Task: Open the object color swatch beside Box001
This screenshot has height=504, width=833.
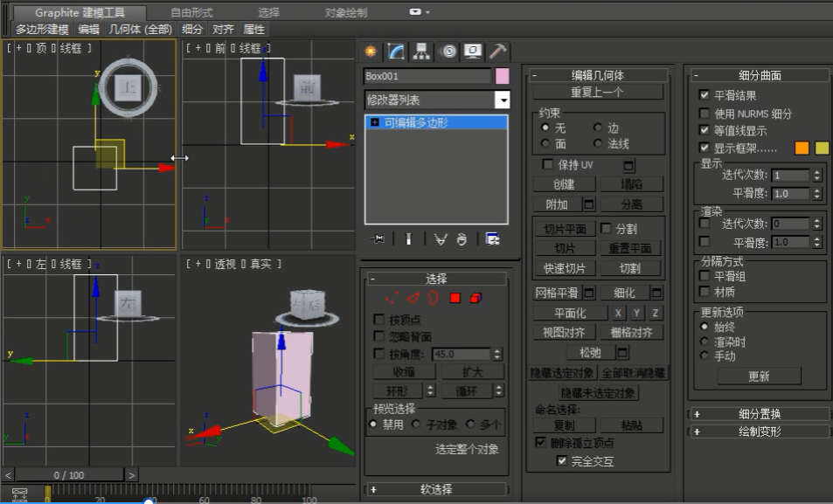Action: 503,77
